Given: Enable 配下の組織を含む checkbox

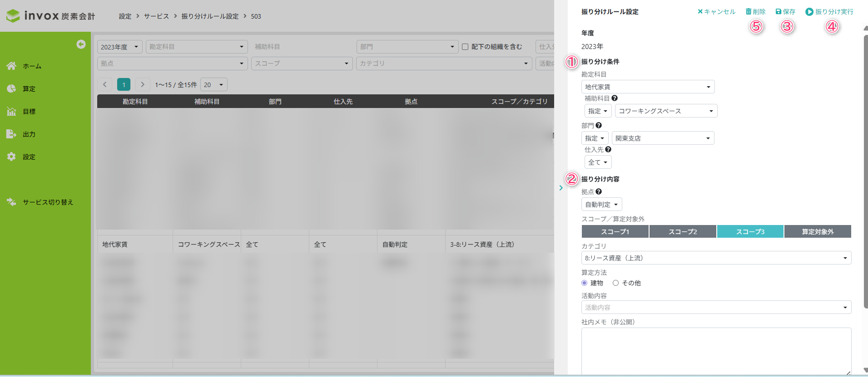Looking at the screenshot, I should point(465,47).
